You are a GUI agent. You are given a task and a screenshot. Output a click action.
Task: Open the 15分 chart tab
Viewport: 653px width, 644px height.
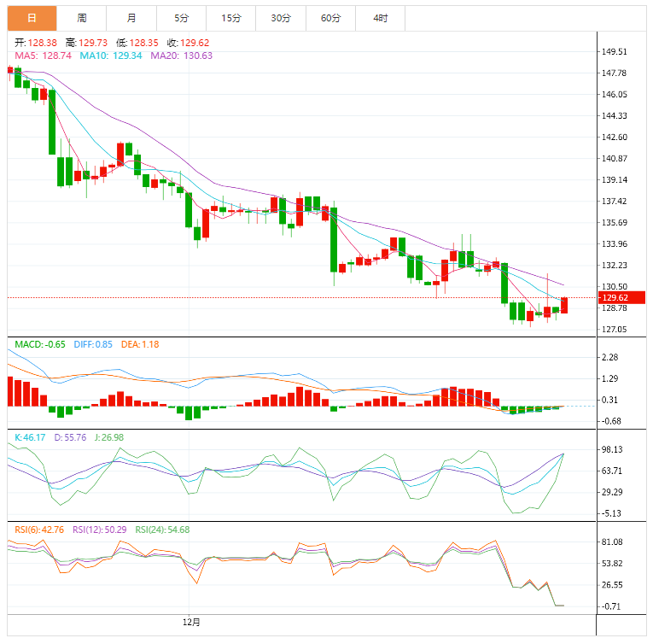click(231, 18)
